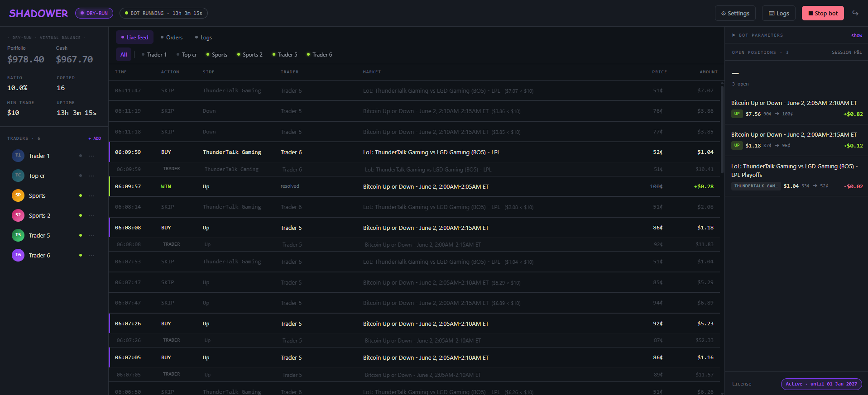Filter feed by All traders

124,55
